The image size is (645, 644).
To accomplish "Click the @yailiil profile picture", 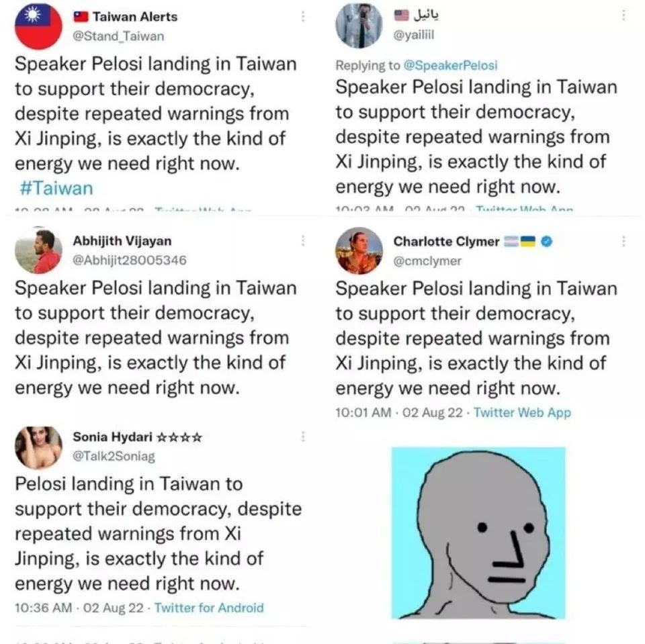I will coord(359,26).
